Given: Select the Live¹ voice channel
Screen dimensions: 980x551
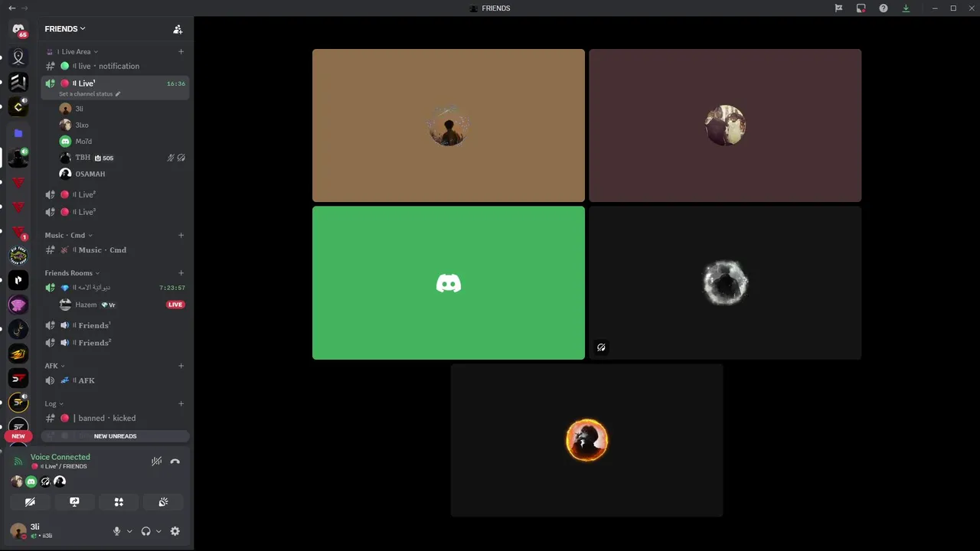Looking at the screenshot, I should [x=115, y=83].
